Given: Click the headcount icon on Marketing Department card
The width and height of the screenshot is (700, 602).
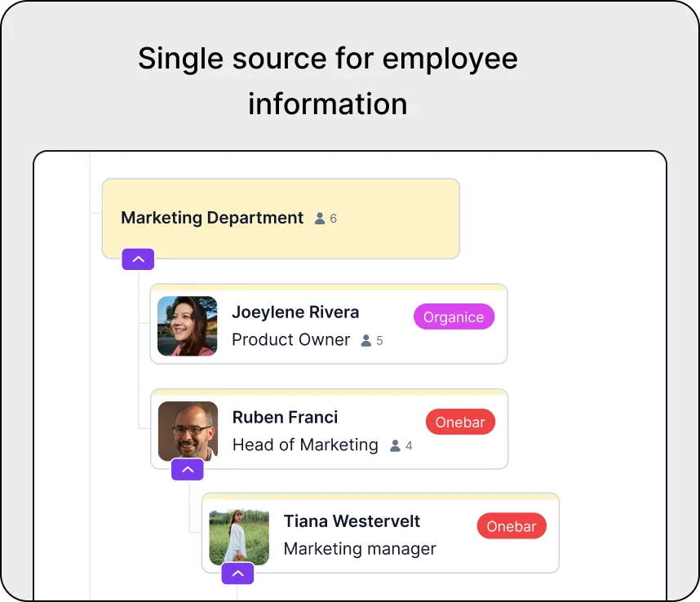Looking at the screenshot, I should [319, 218].
